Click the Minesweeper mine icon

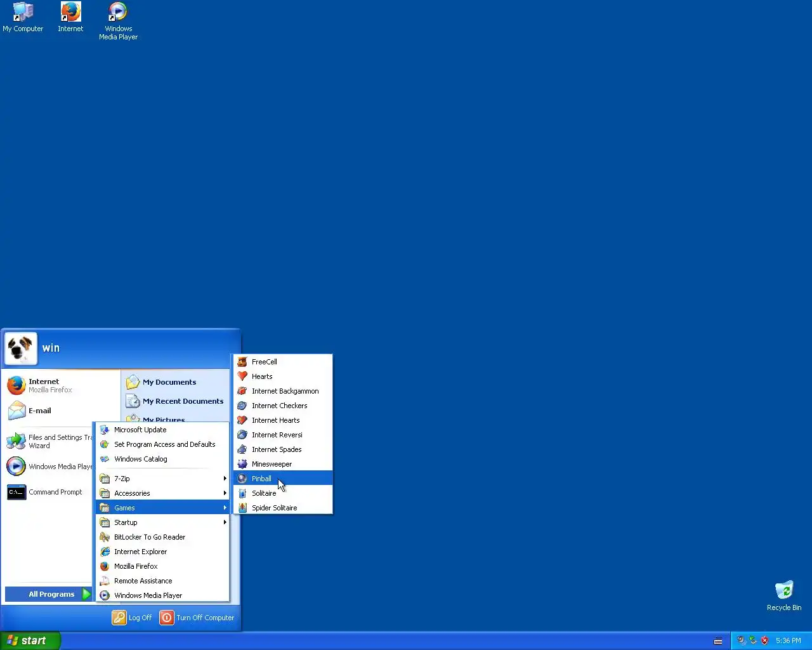242,464
